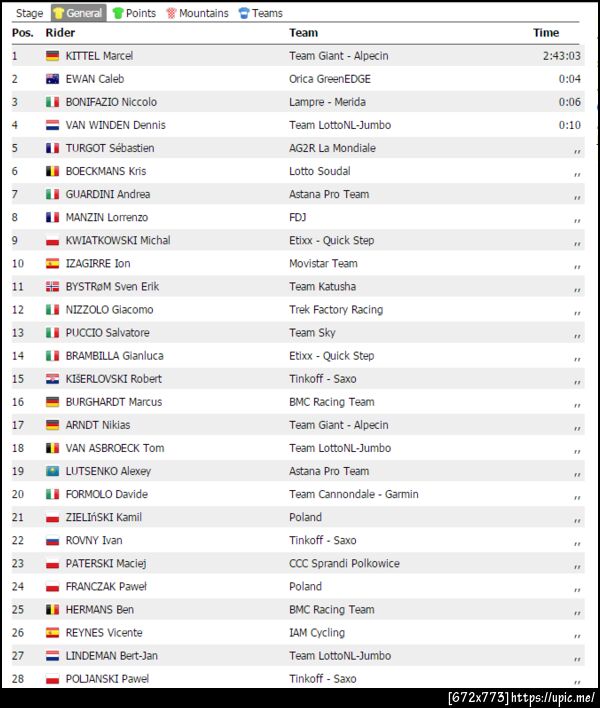600x708 pixels.
Task: Open the Team Giant - Alpecin link for KITTEL
Action: (338, 56)
